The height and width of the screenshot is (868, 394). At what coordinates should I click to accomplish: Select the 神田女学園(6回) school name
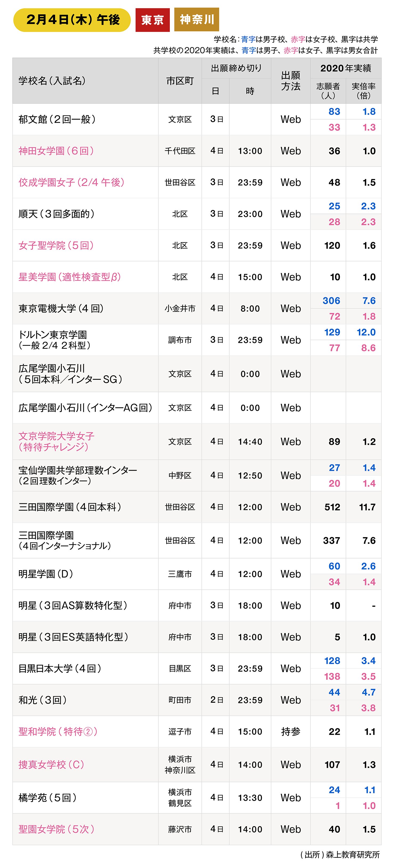point(57,151)
